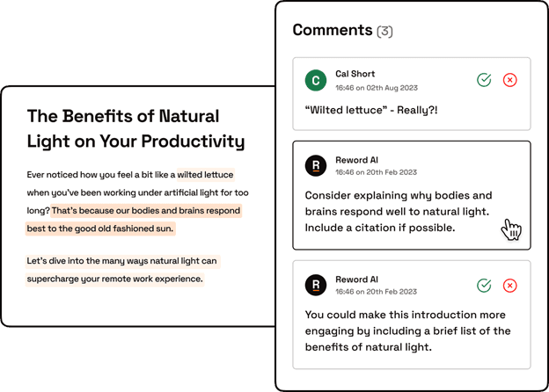Click the 02th Aug 2023 timestamp
The image size is (549, 392).
click(377, 88)
